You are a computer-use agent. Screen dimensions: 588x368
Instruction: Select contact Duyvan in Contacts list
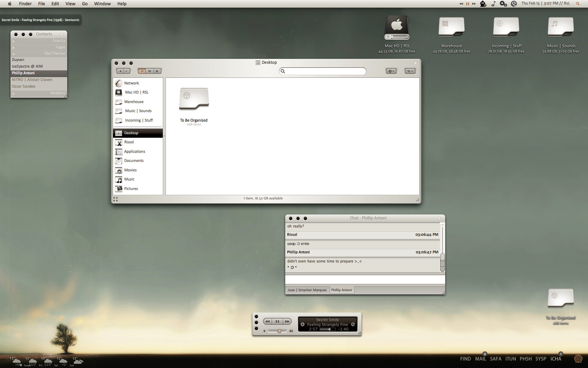coord(39,60)
